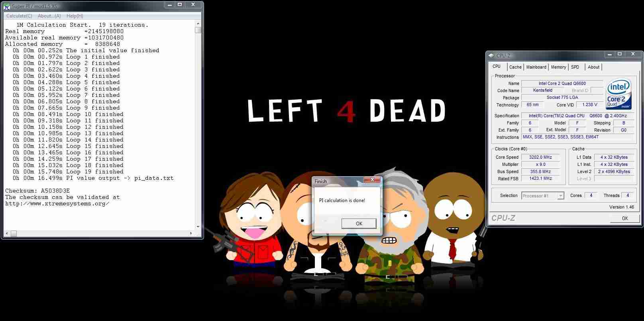This screenshot has width=644, height=321.
Task: Click the Super PI vertical scrollbar thumb
Action: [198, 30]
